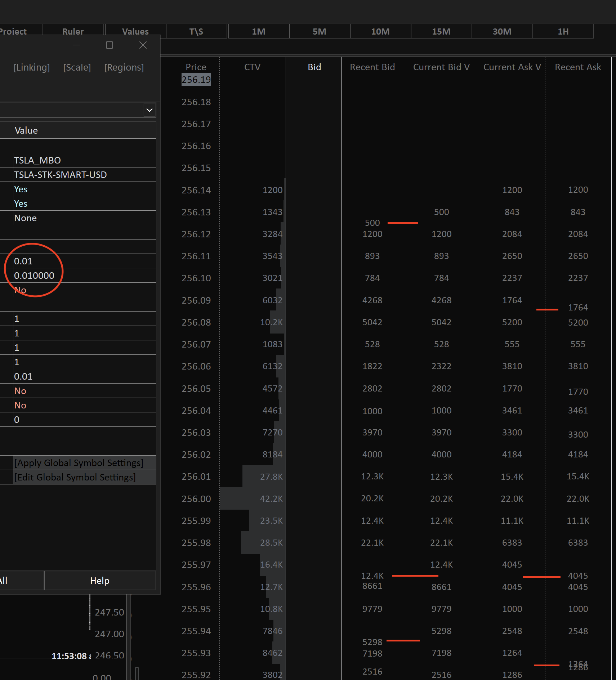Click the Current Bid V value 20.2K

pos(441,499)
